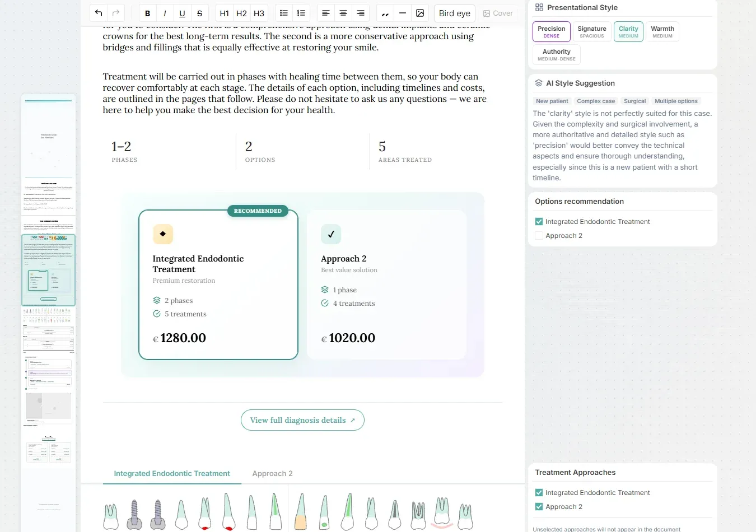
Task: Select the recommended Integrated Endodontic Treatment card
Action: tap(218, 284)
